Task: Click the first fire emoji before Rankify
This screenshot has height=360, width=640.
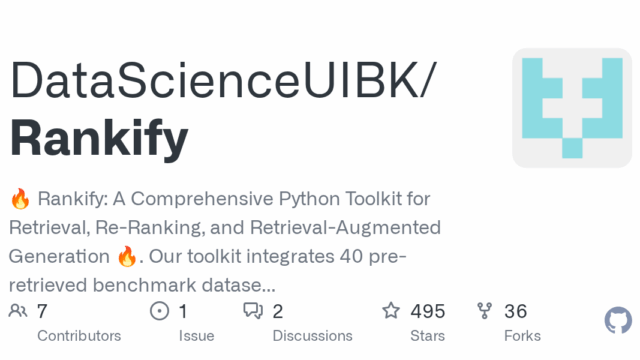Action: tap(20, 199)
